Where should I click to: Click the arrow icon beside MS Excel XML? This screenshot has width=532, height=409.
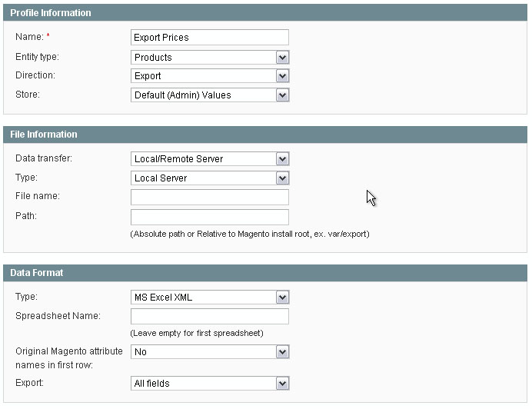click(x=282, y=298)
